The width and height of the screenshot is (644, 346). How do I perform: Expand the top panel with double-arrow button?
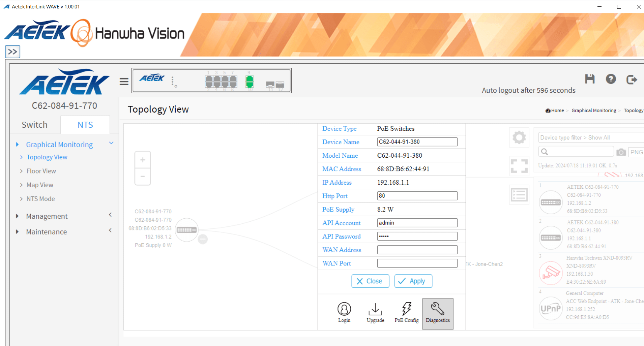click(x=13, y=52)
